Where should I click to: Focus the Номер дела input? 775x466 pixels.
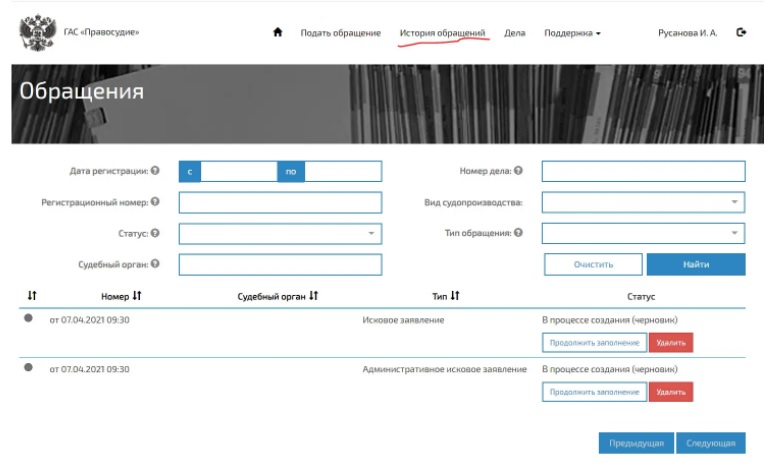[x=644, y=171]
